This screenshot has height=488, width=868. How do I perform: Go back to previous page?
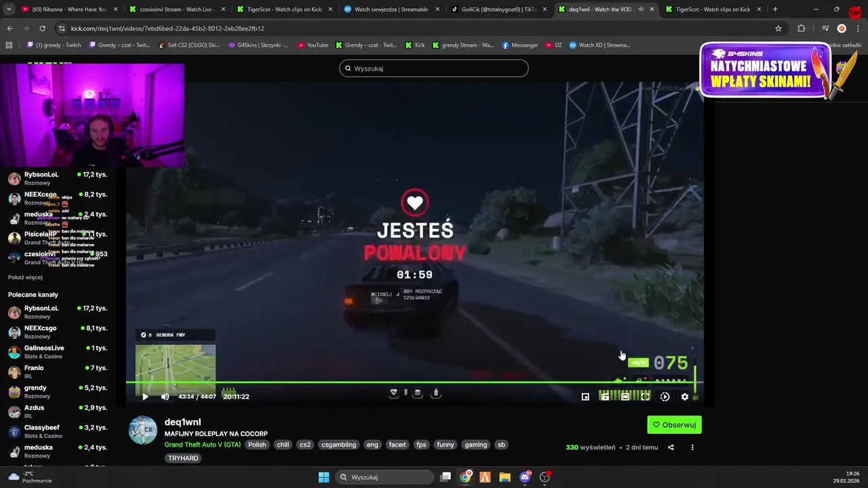9,28
